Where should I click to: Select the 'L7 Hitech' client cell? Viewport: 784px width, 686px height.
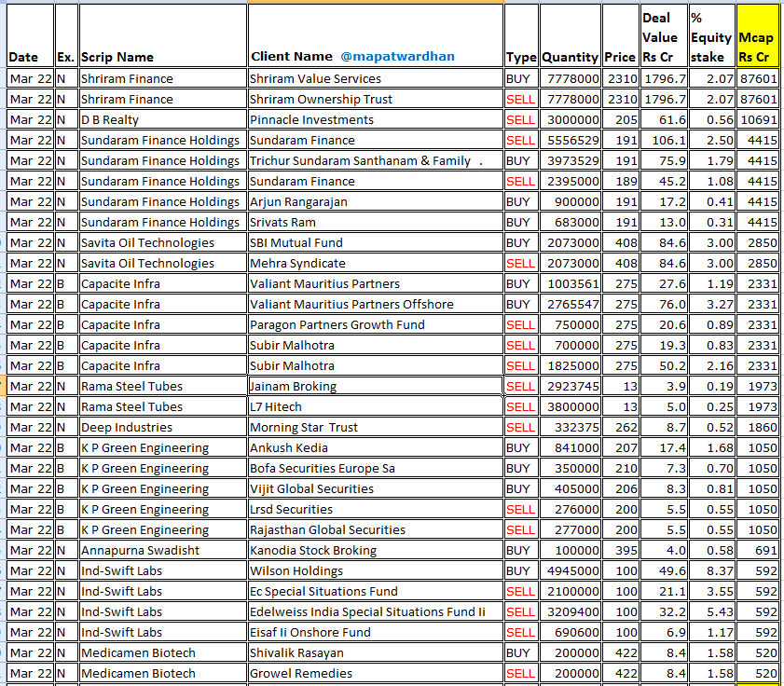pyautogui.click(x=376, y=406)
